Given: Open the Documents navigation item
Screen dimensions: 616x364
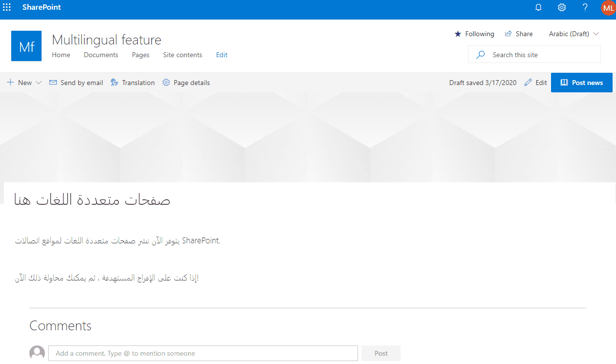Looking at the screenshot, I should point(101,55).
